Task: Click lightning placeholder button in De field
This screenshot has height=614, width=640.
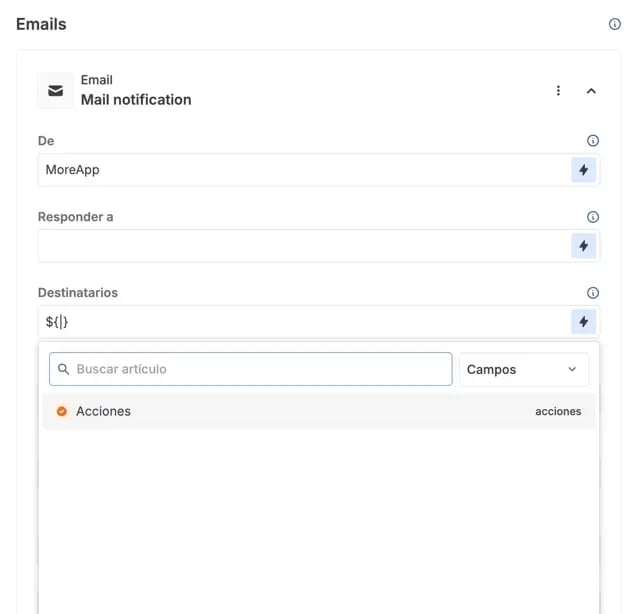Action: point(584,170)
